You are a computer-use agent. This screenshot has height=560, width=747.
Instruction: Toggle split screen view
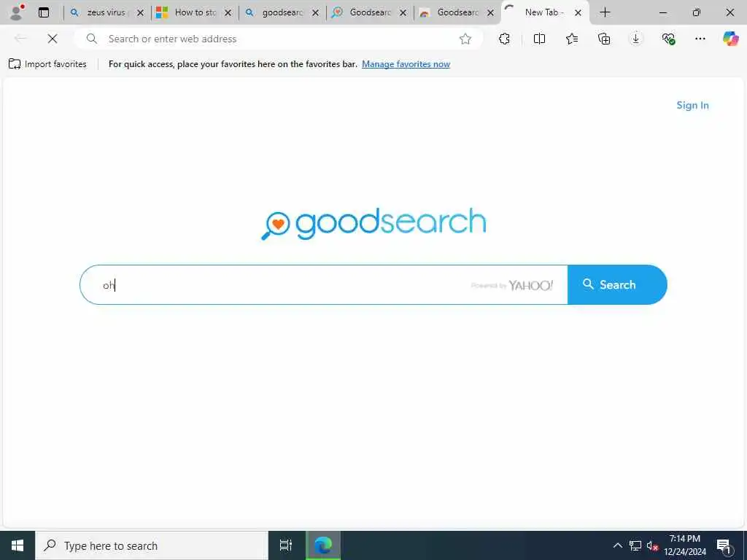[x=539, y=39]
